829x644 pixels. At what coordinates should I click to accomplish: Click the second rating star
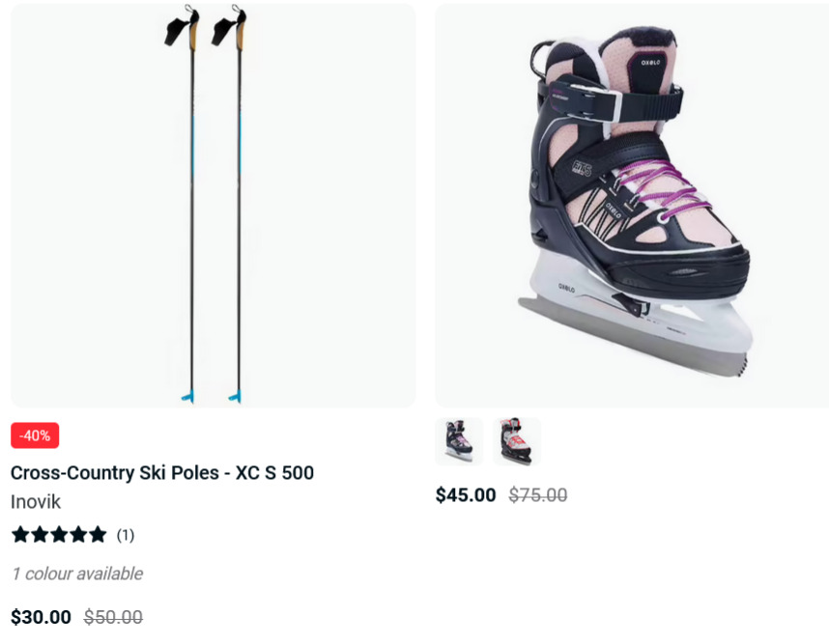pyautogui.click(x=40, y=535)
